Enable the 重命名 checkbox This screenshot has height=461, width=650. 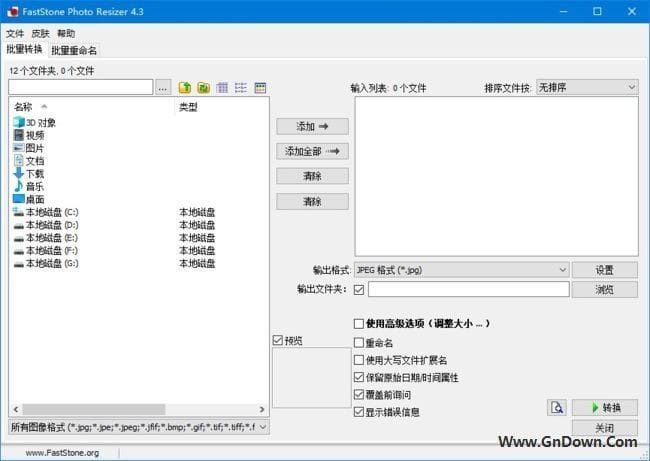pyautogui.click(x=359, y=342)
